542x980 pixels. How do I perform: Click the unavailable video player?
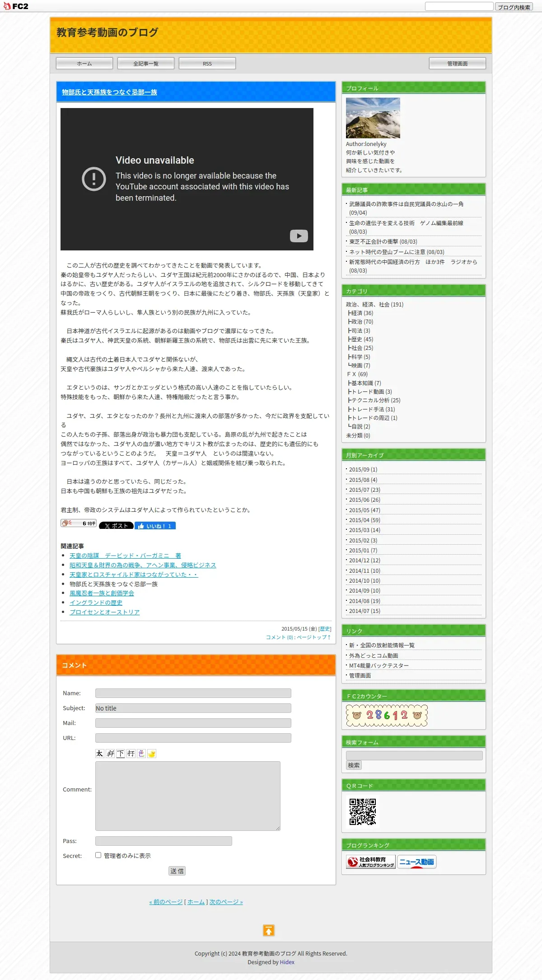point(187,179)
